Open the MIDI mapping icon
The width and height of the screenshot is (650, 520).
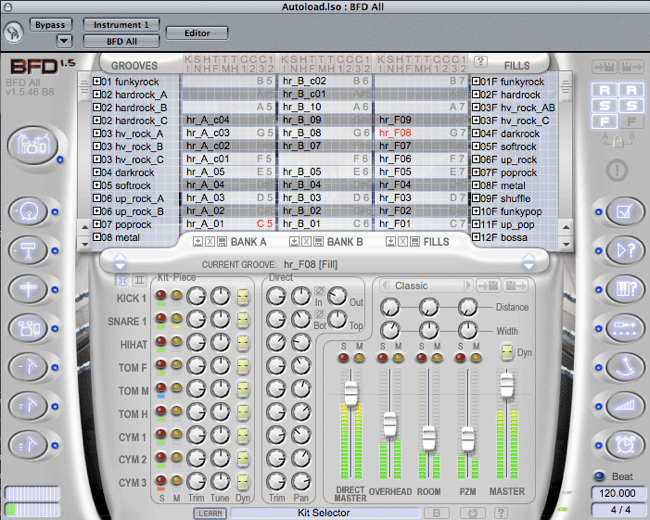625,328
